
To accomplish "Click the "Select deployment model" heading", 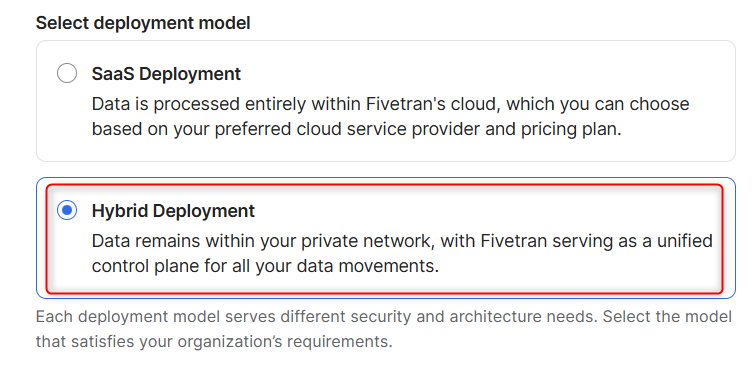I will click(x=143, y=23).
